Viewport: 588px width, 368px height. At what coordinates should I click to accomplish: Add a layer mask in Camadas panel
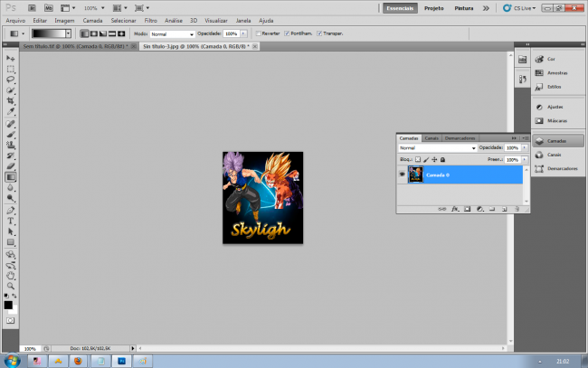click(468, 209)
